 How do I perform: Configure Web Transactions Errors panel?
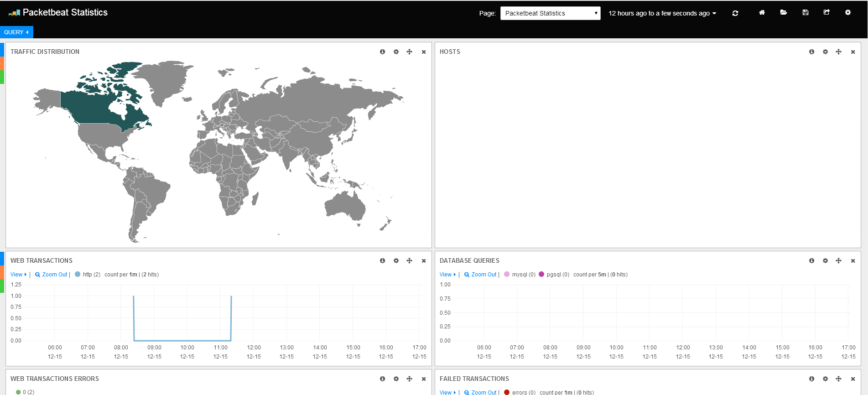[x=396, y=379]
